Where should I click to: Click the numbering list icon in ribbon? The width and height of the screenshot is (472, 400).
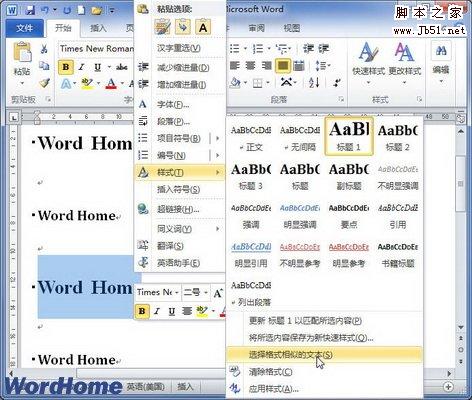(x=258, y=49)
